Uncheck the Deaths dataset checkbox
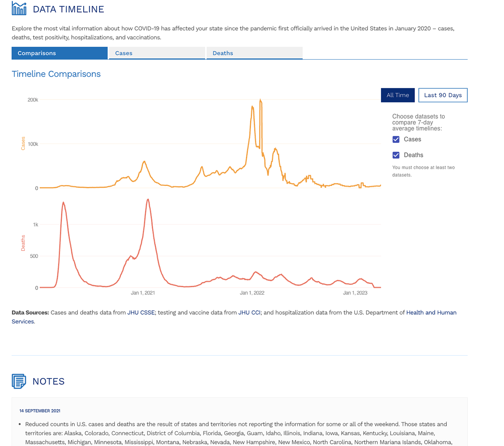 (396, 155)
